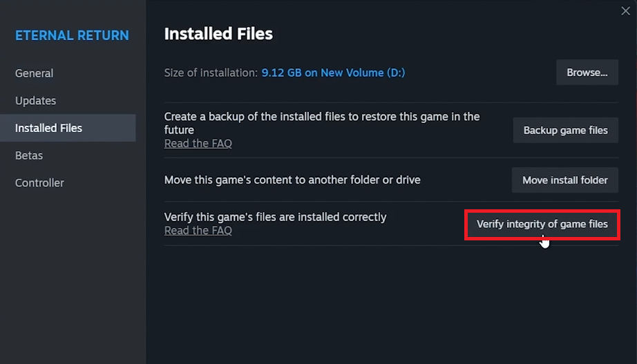Open Read the FAQ link under verify description
The height and width of the screenshot is (364, 637).
pos(198,231)
